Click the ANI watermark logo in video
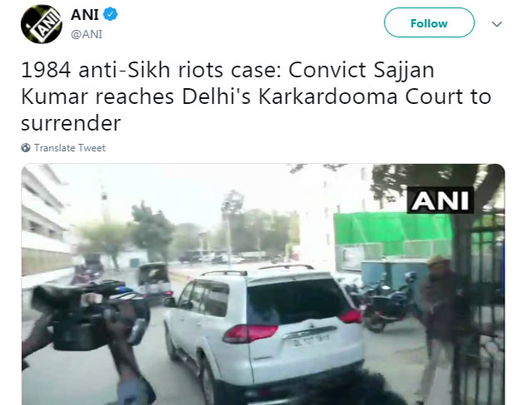 click(440, 200)
